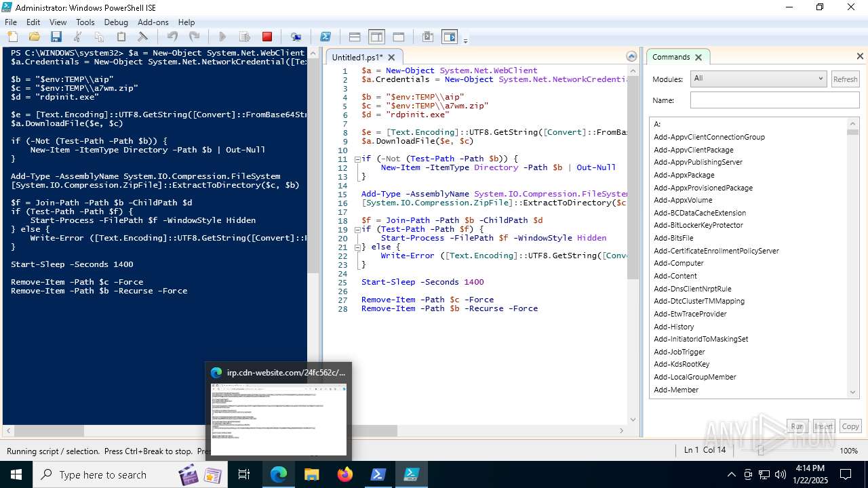Maximize the script pane layout
Image resolution: width=868 pixels, height=488 pixels.
tap(399, 37)
